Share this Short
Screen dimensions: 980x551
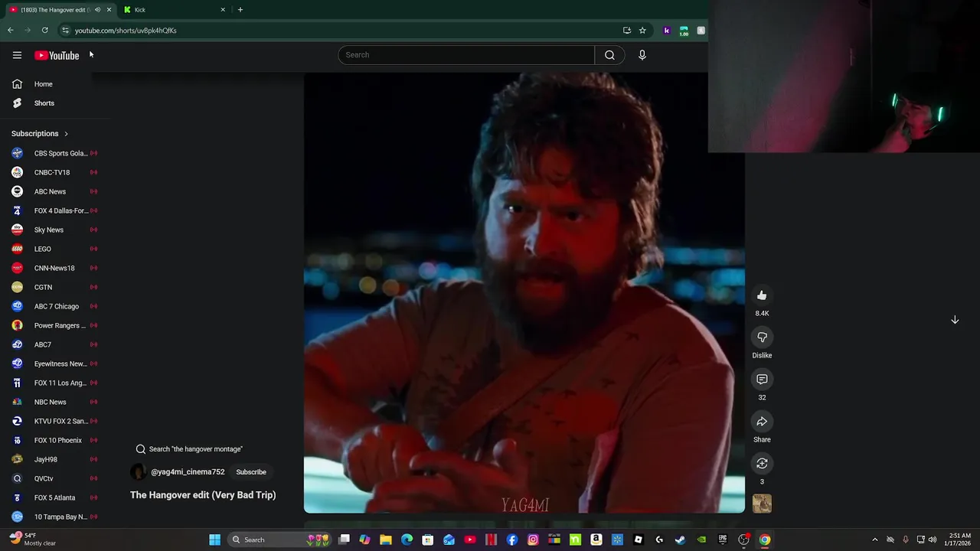click(x=762, y=422)
